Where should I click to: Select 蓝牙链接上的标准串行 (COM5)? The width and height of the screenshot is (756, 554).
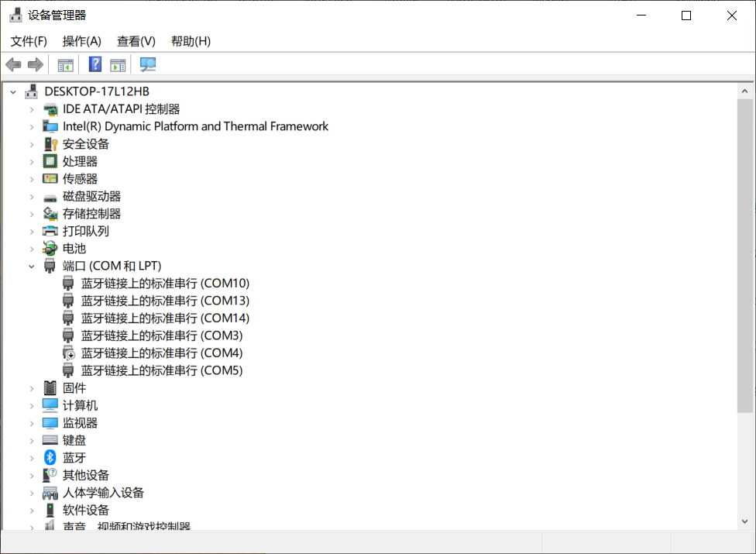162,370
